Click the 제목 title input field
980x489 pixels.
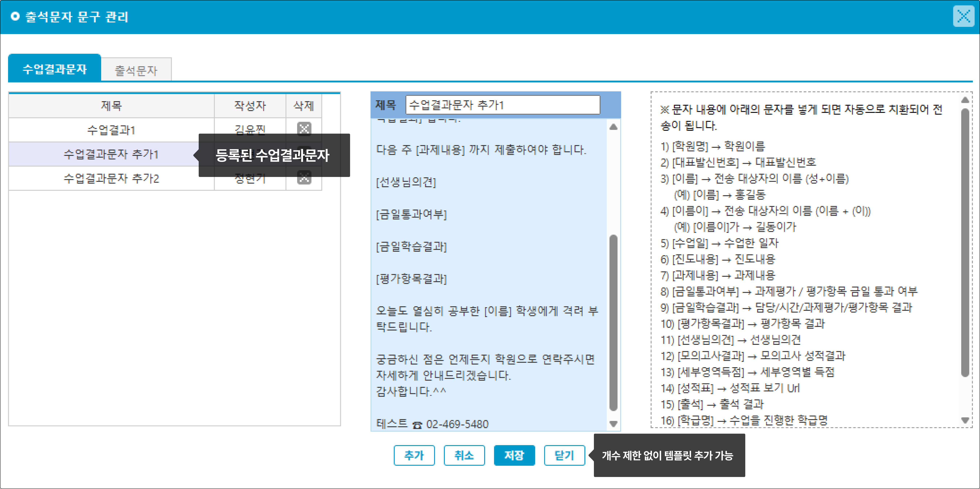tap(502, 105)
